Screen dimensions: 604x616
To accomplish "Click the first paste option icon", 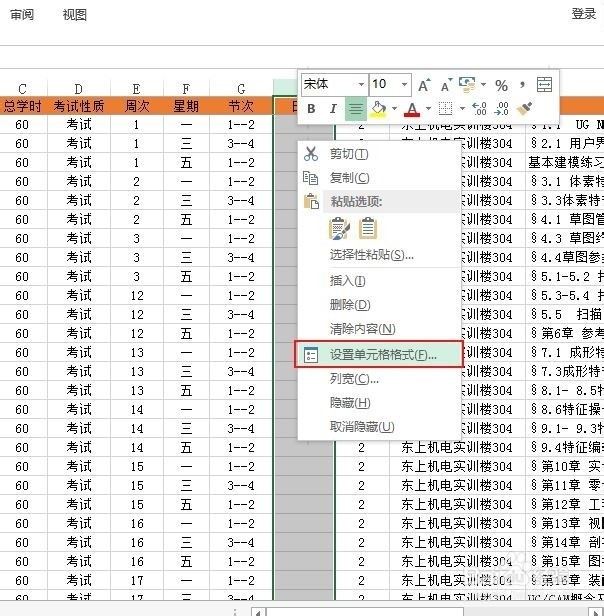I will 339,228.
